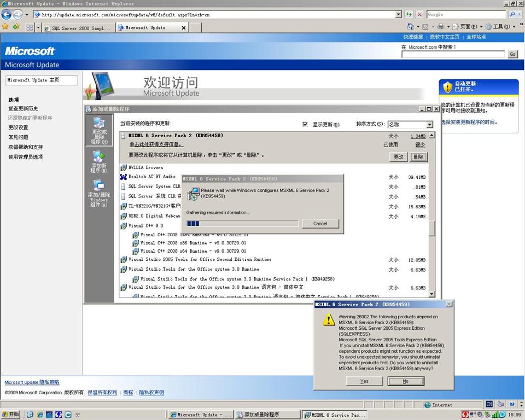Click the Add to Favorites icon

16,27
